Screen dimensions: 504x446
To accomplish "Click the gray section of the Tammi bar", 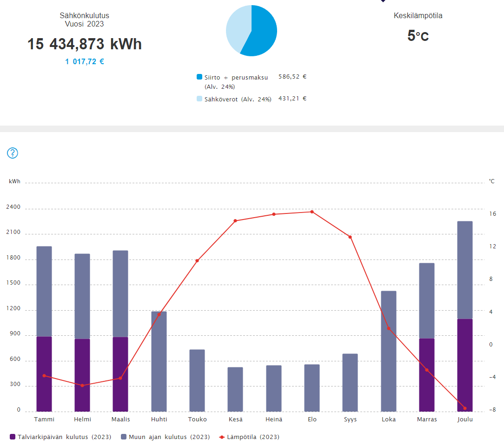I will click(x=44, y=291).
